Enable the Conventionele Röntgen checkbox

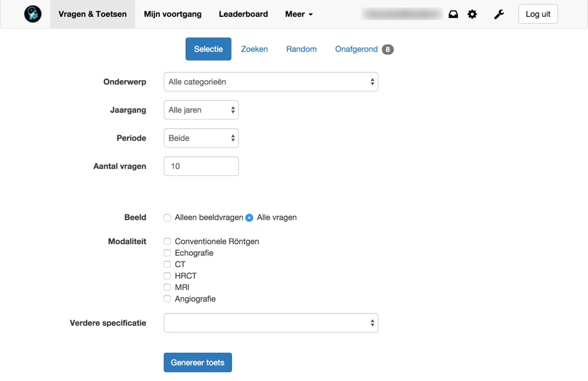coord(167,241)
